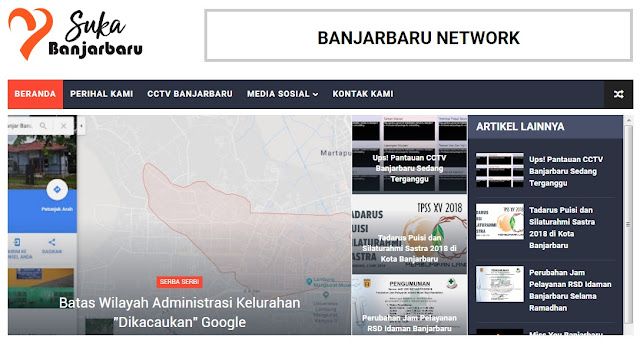
Task: Click sidebar thumbnail of Tadarus Puisi article
Action: pos(500,222)
